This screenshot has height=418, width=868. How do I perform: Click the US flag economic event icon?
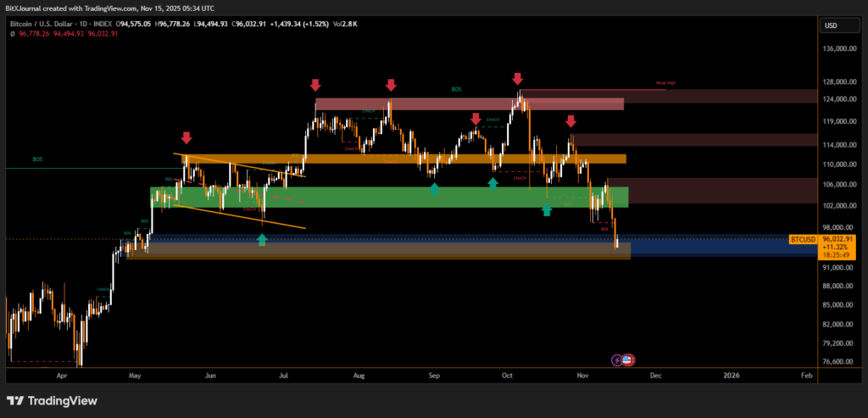(x=628, y=359)
